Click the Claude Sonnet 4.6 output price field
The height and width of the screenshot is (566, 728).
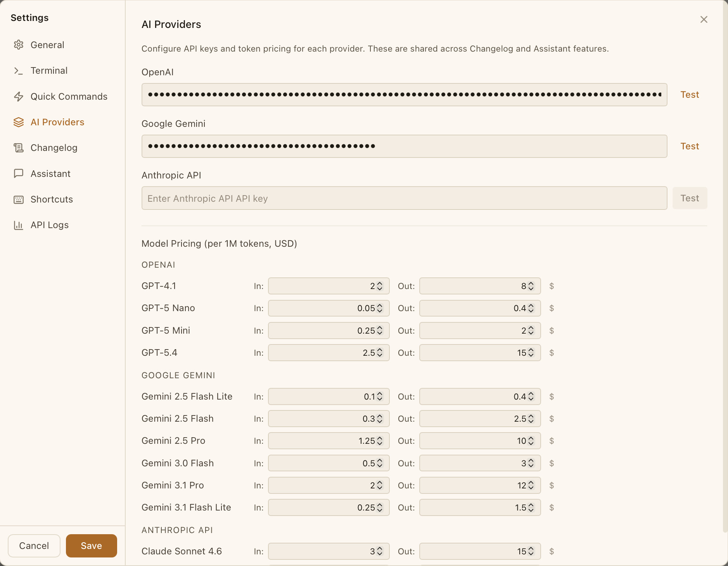[x=473, y=551]
